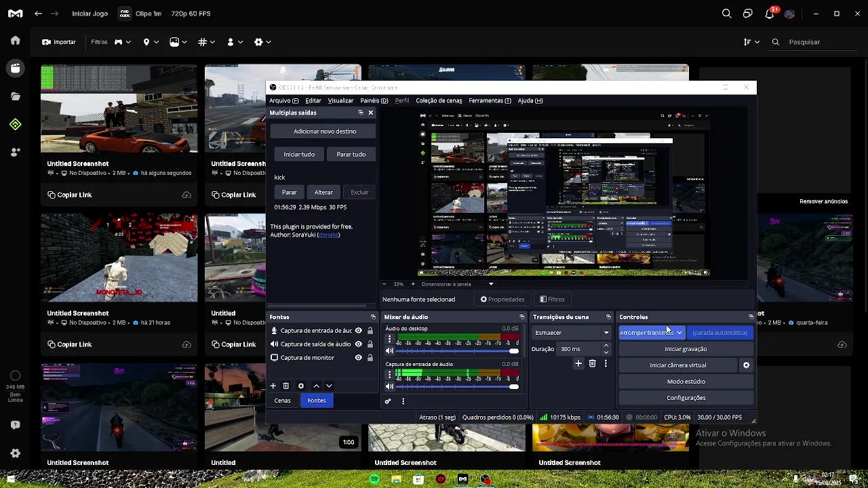Close the Múltiplas saídas dock
868x488 pixels.
pos(370,113)
